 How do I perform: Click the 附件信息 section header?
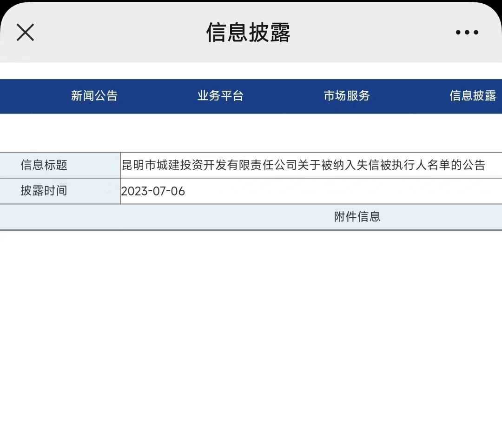(x=357, y=217)
